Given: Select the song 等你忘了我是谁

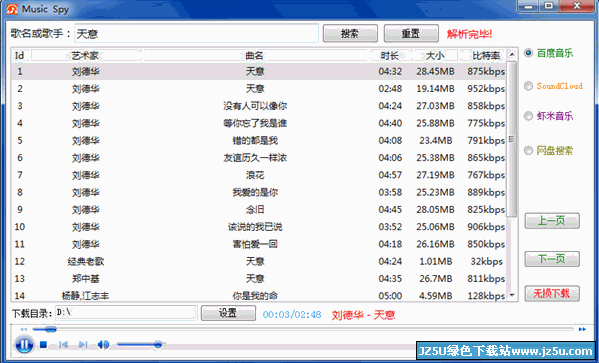Looking at the screenshot, I should pyautogui.click(x=255, y=123).
